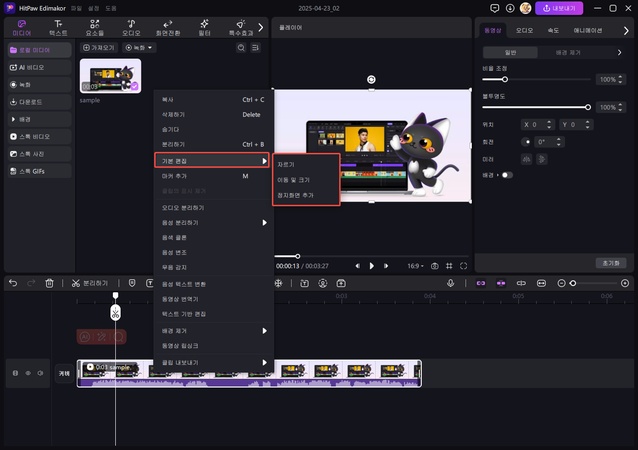The width and height of the screenshot is (638, 450).
Task: Toggle the track lock icon
Action: pos(15,373)
